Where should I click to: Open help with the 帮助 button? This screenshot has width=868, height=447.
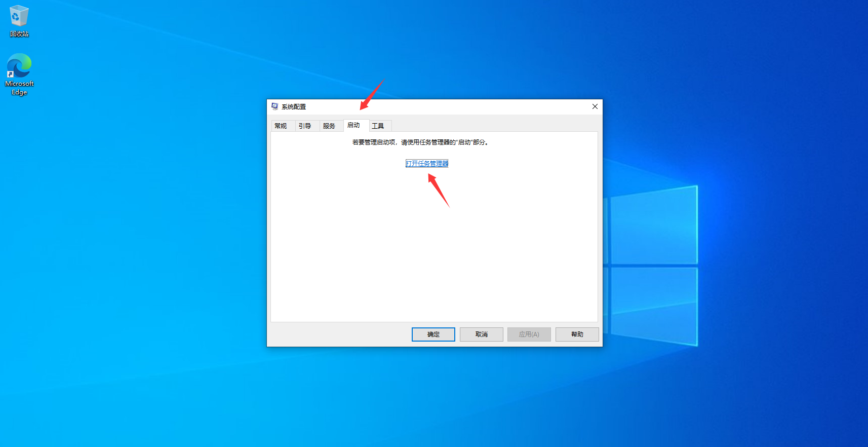coord(577,334)
